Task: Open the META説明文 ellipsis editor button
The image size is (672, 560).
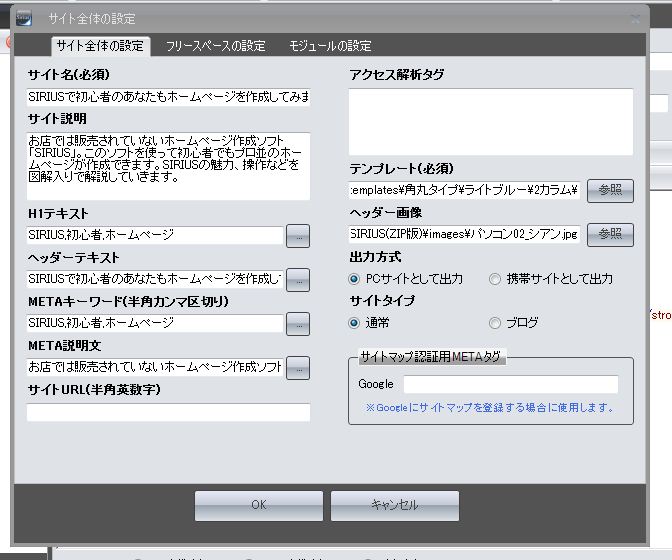Action: (x=298, y=368)
